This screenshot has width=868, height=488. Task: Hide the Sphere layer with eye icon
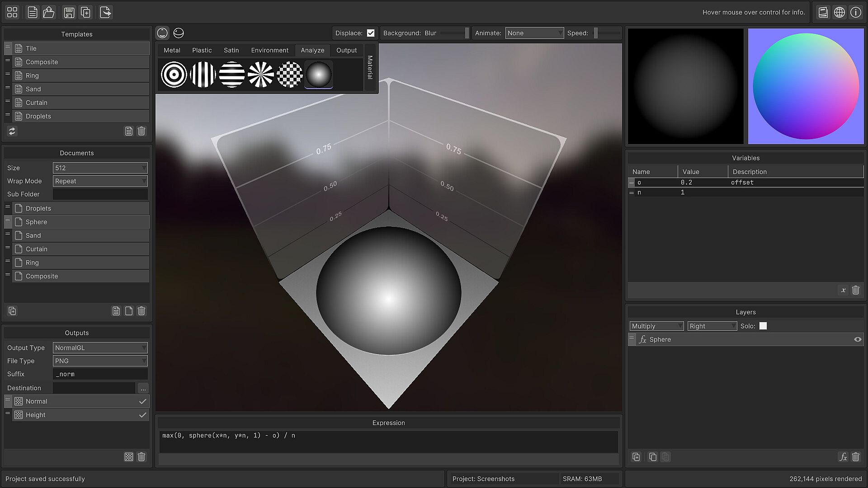857,339
